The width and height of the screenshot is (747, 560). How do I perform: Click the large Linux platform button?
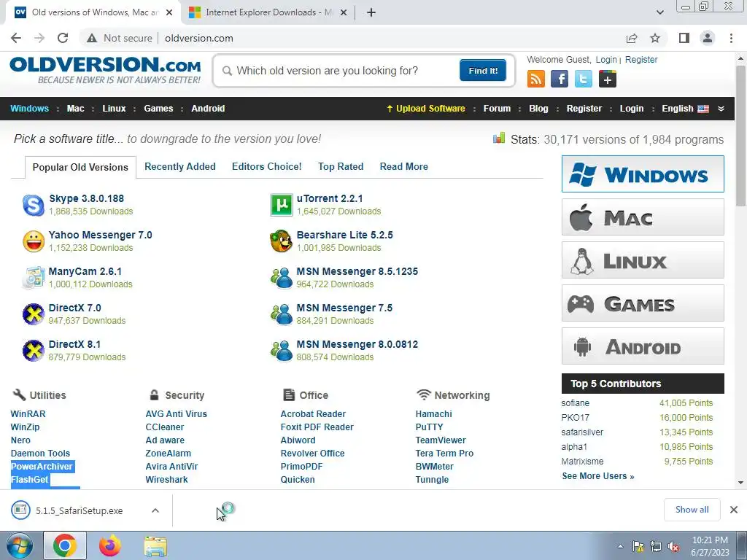click(643, 260)
